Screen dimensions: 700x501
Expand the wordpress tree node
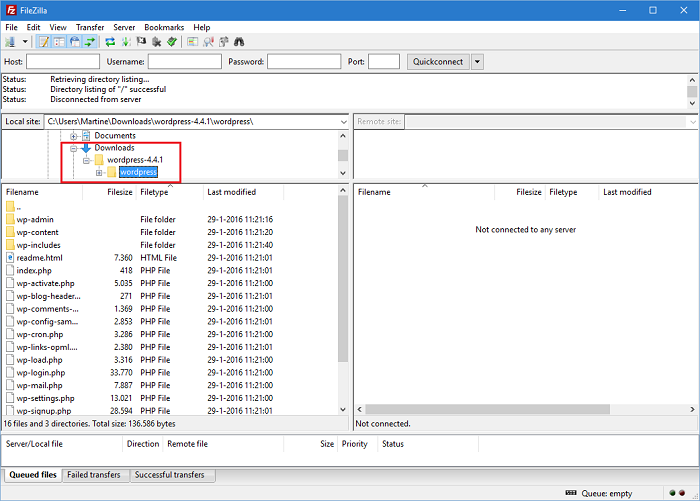click(x=99, y=173)
